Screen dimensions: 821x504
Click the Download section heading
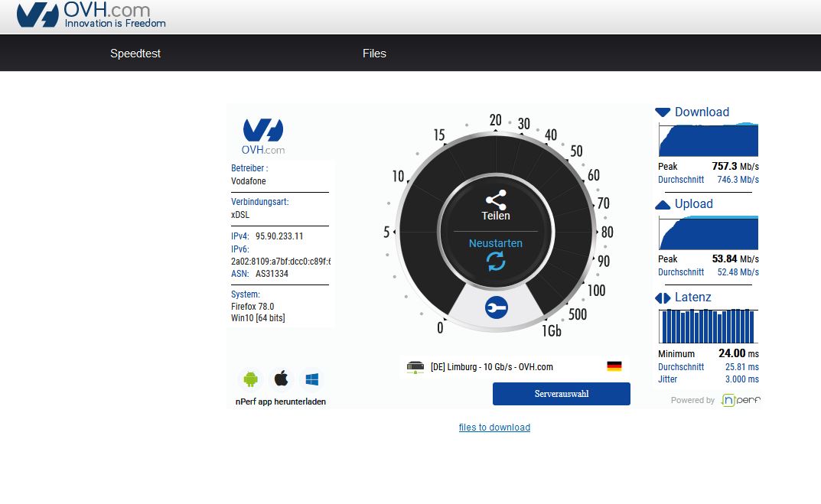(x=702, y=112)
